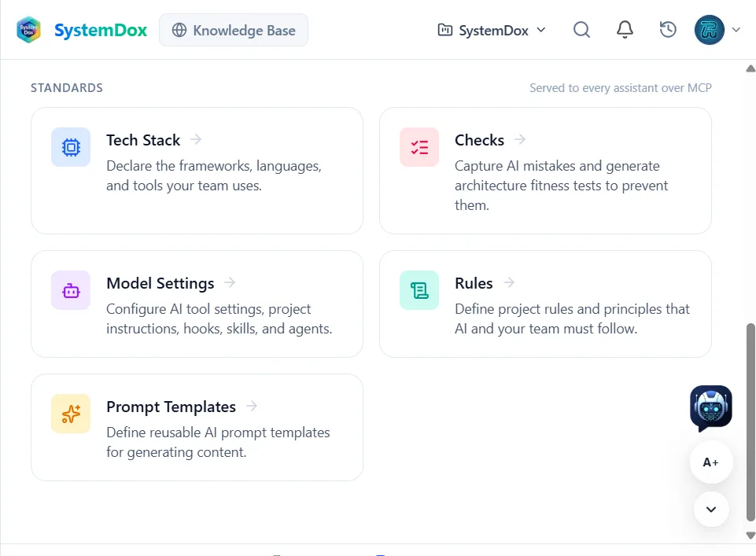Click the vertical scrollbar thumb
The image size is (756, 556).
click(x=750, y=422)
